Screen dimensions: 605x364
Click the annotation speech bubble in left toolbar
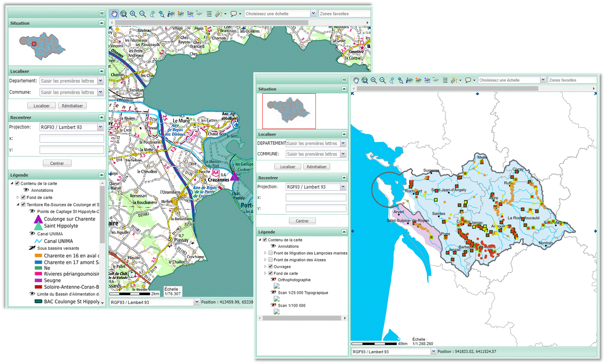click(x=234, y=14)
